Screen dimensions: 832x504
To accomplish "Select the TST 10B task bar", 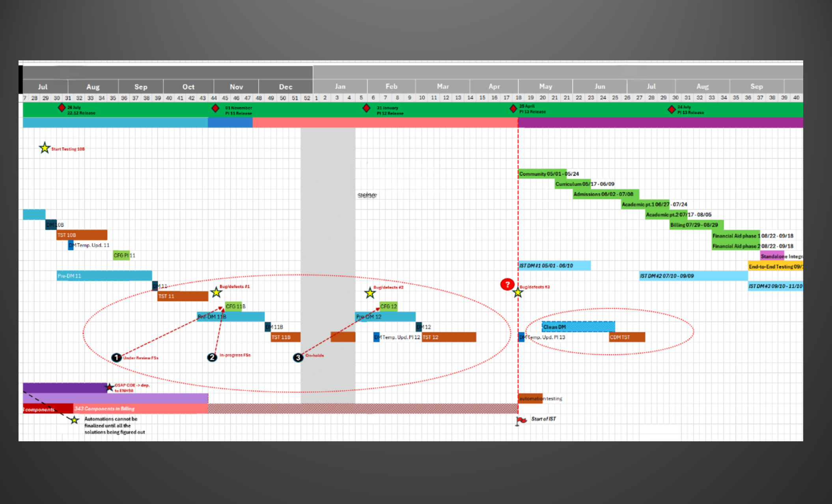I will pyautogui.click(x=82, y=235).
